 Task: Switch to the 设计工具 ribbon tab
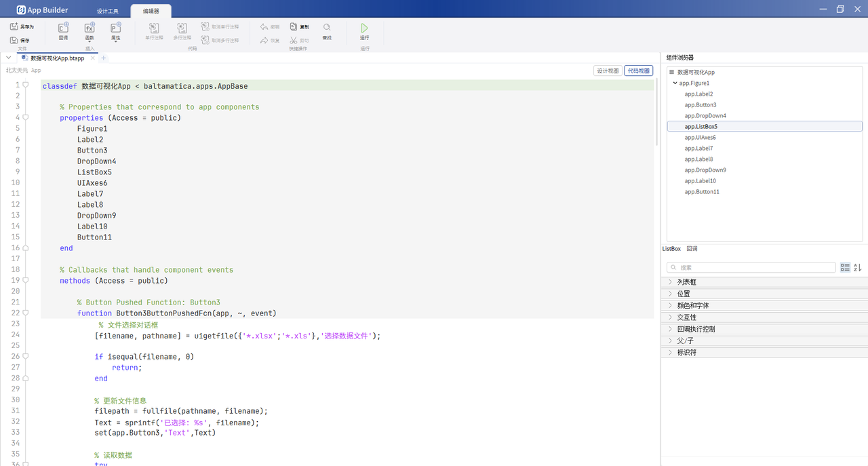click(108, 11)
